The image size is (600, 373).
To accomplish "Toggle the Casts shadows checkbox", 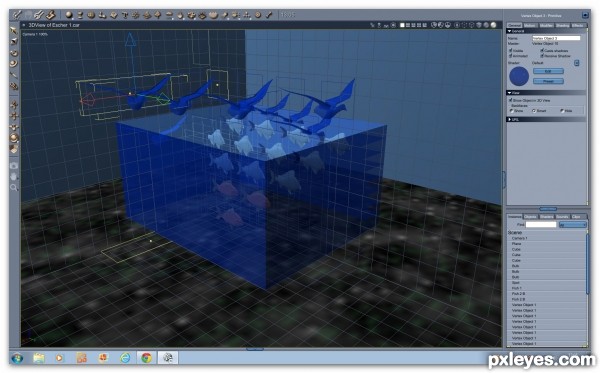I will pos(542,50).
